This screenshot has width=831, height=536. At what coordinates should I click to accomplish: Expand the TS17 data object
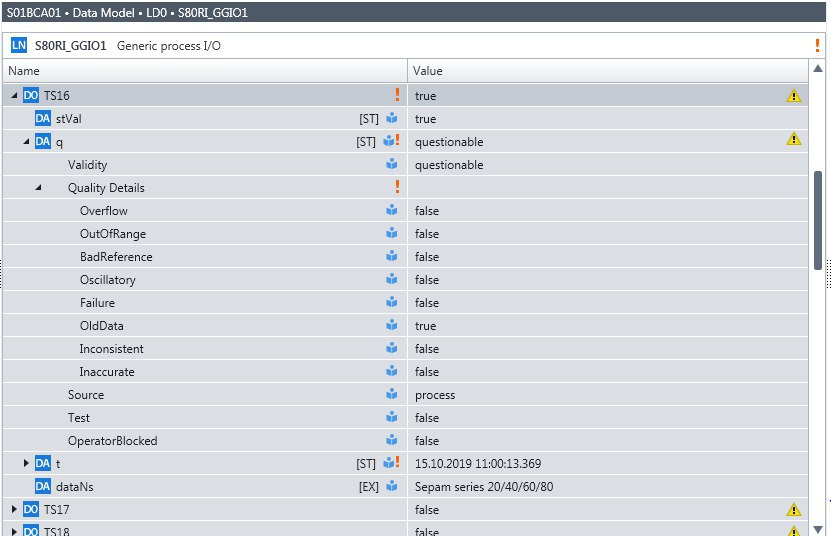(x=14, y=509)
